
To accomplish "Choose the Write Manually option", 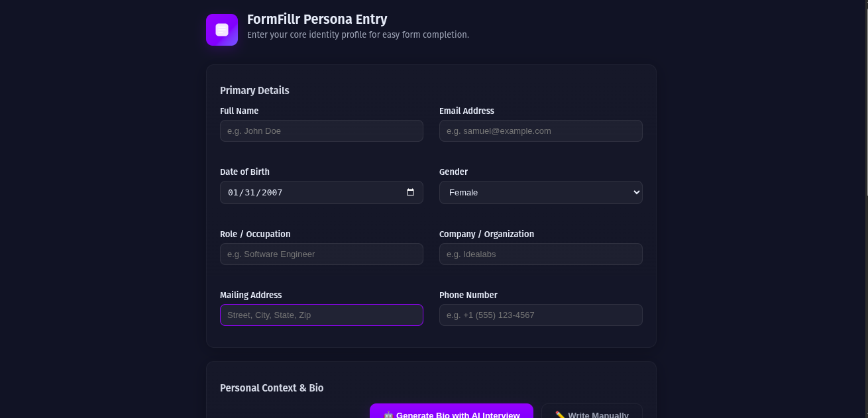I will point(592,413).
